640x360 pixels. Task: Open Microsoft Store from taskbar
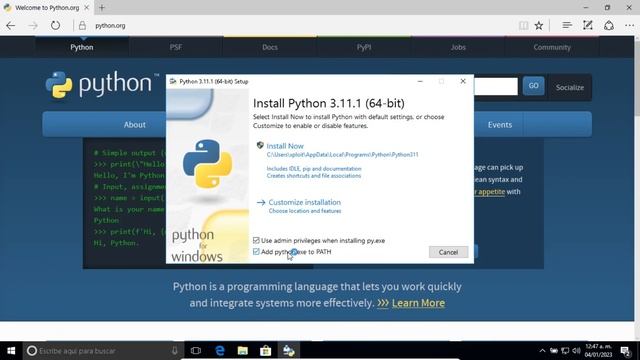coord(266,351)
